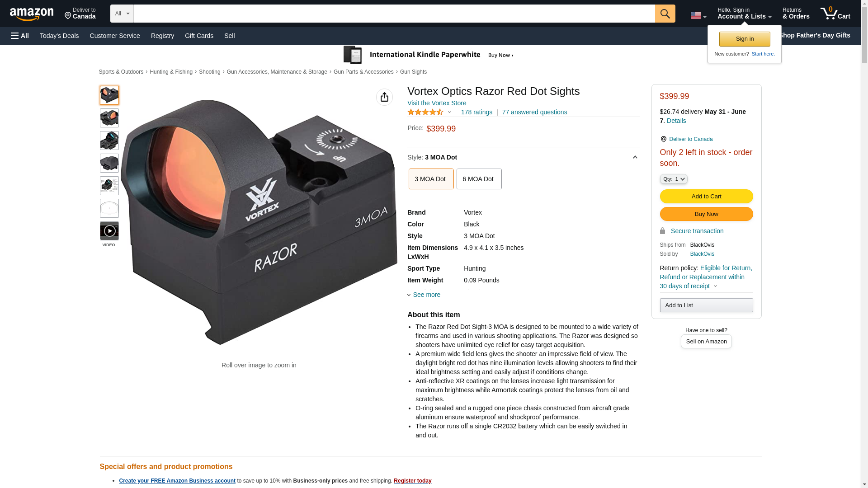Click the star rating icon

[x=425, y=112]
